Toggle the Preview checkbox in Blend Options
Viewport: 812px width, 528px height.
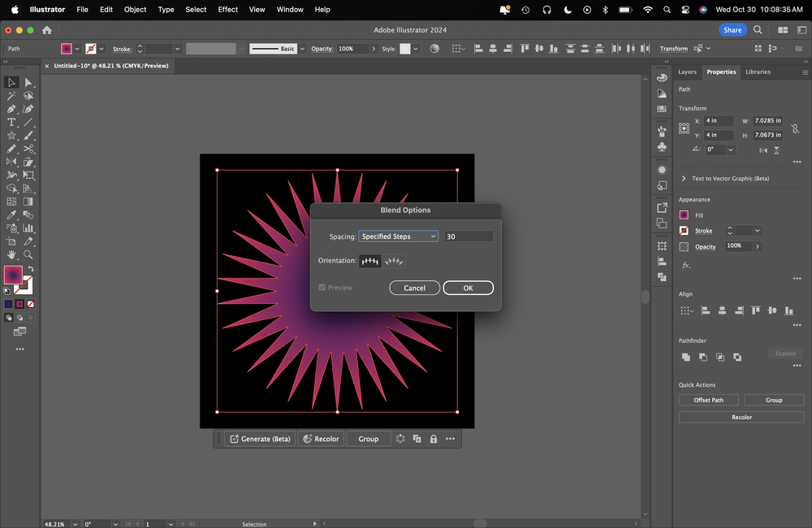pos(322,288)
